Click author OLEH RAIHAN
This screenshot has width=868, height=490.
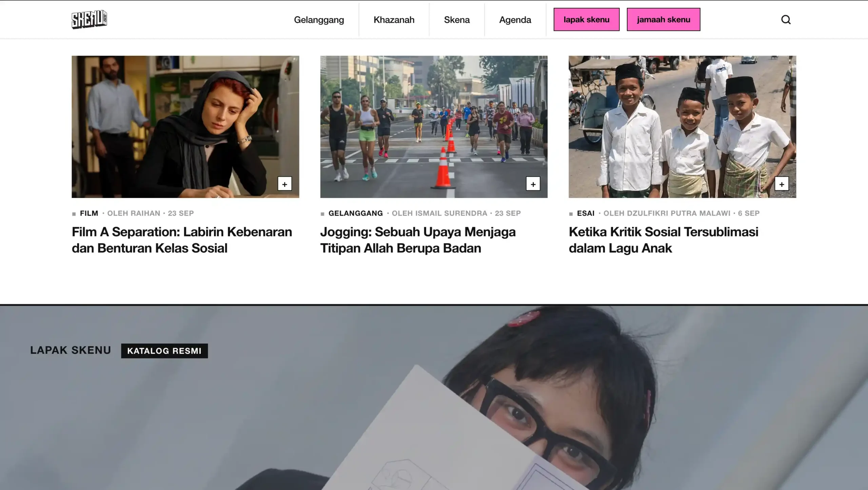(134, 213)
